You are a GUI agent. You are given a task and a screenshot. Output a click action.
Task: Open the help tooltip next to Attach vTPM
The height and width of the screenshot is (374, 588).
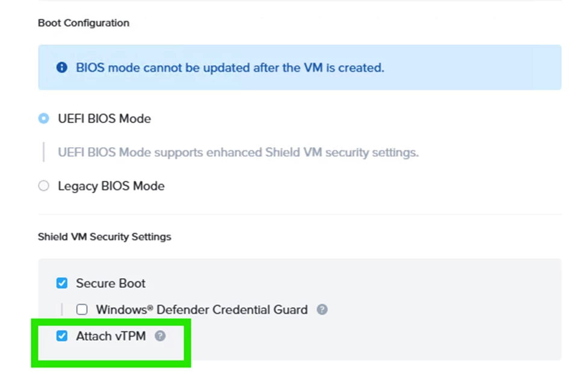click(x=160, y=336)
